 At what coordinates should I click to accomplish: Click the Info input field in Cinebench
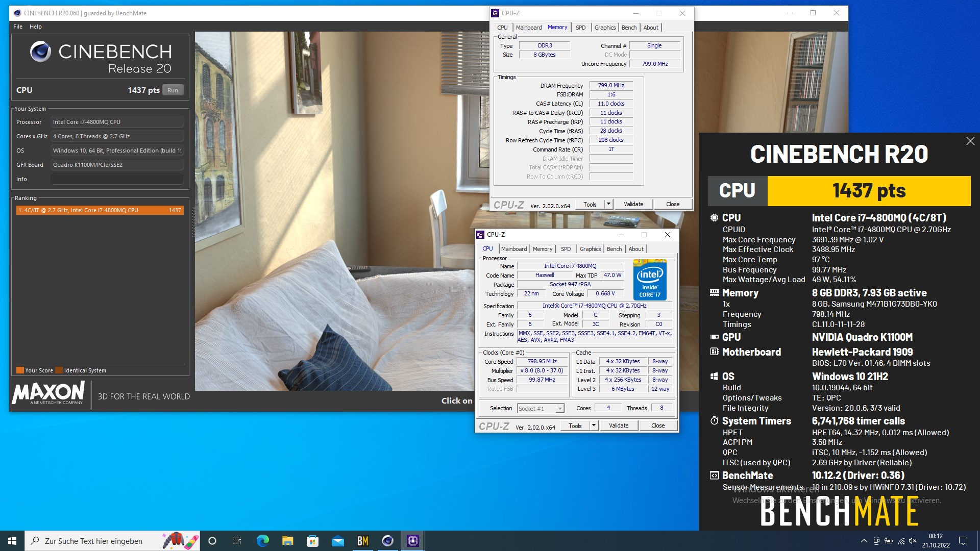tap(117, 179)
